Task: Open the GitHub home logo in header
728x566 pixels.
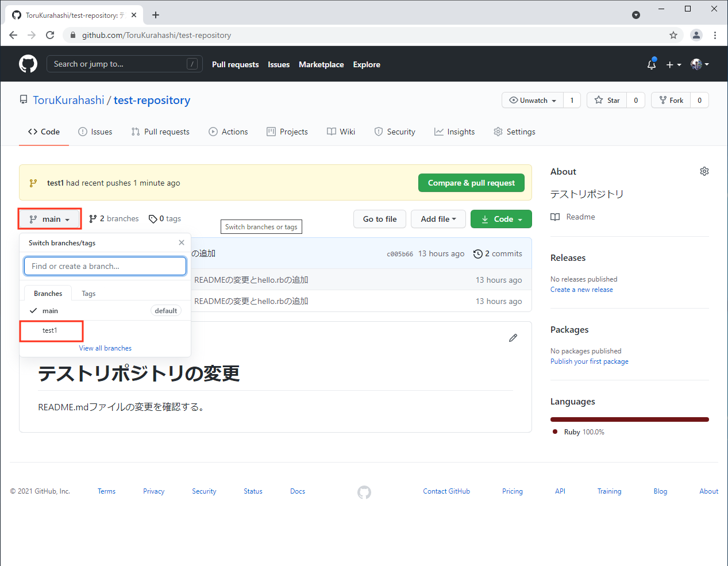Action: tap(28, 64)
